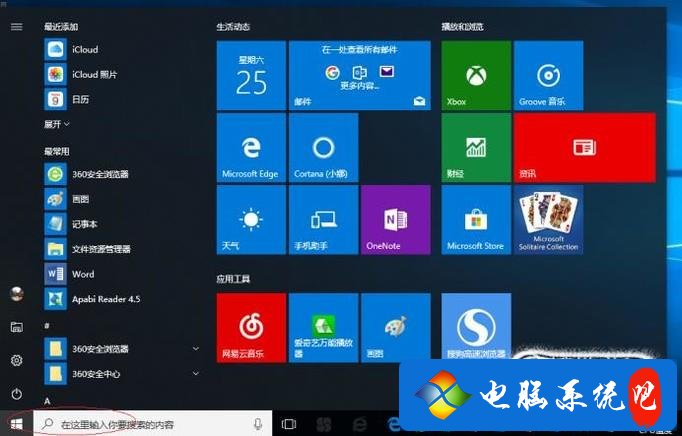Open the Groove 音乐 tile

[548, 76]
